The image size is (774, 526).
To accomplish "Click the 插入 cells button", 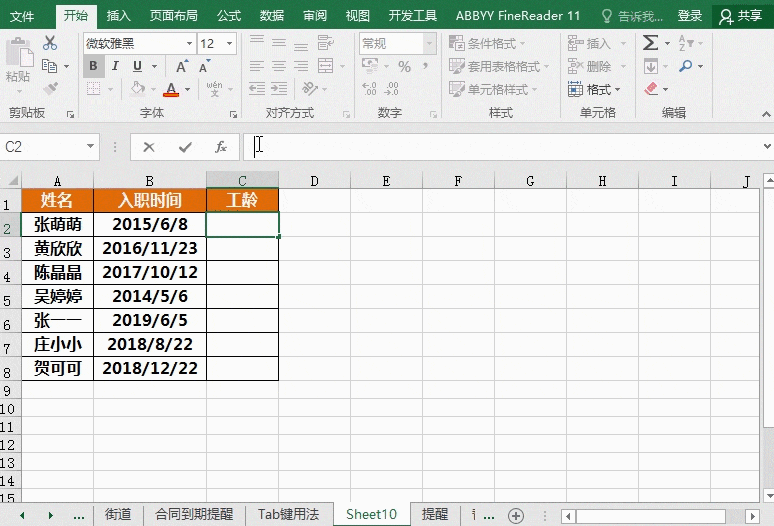I will click(x=589, y=43).
